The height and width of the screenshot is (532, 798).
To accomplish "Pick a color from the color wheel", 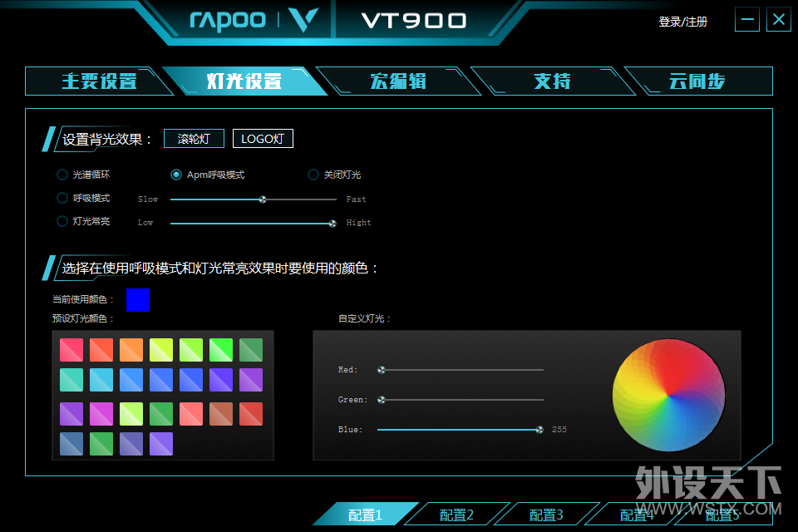I will click(x=668, y=395).
